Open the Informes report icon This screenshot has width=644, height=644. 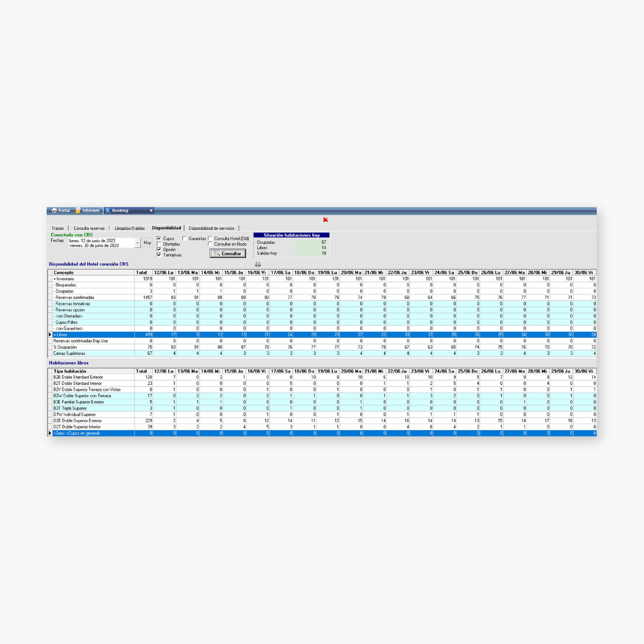pyautogui.click(x=78, y=210)
